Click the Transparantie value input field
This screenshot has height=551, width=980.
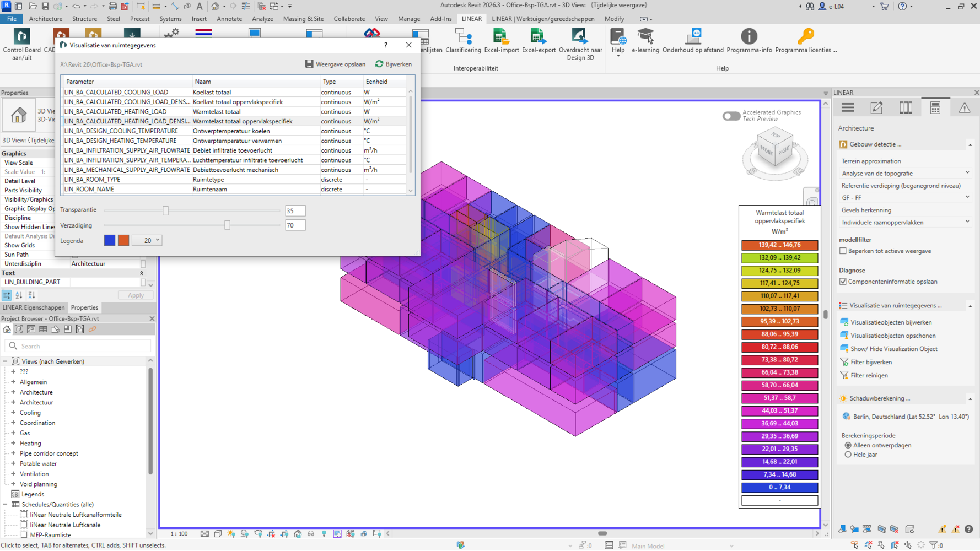[295, 211]
